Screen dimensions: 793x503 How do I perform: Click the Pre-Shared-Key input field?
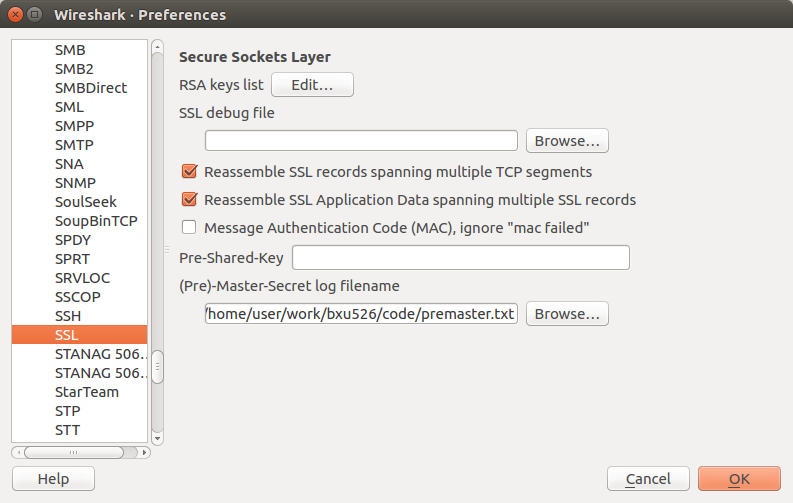tap(460, 258)
